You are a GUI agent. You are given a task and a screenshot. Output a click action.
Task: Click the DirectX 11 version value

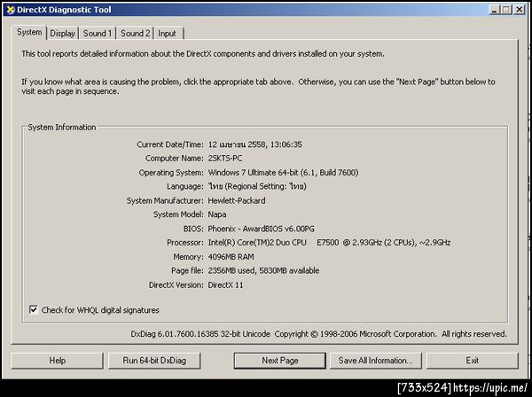click(225, 285)
